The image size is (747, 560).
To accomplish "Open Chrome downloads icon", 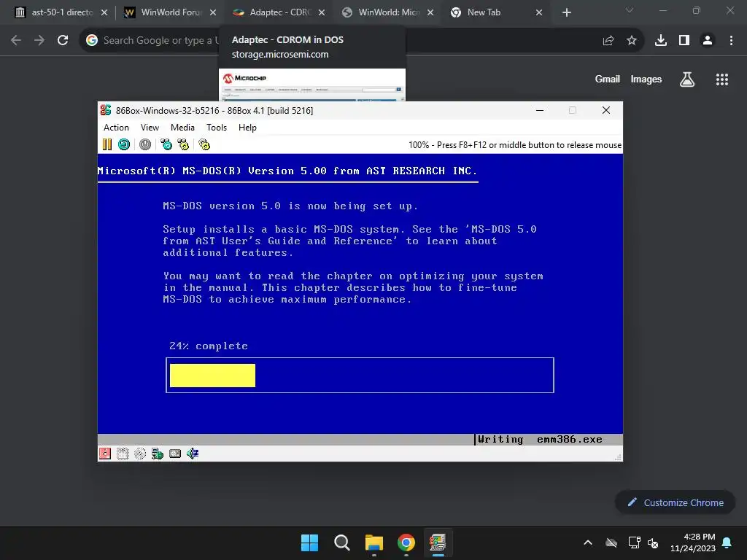I will click(x=661, y=41).
